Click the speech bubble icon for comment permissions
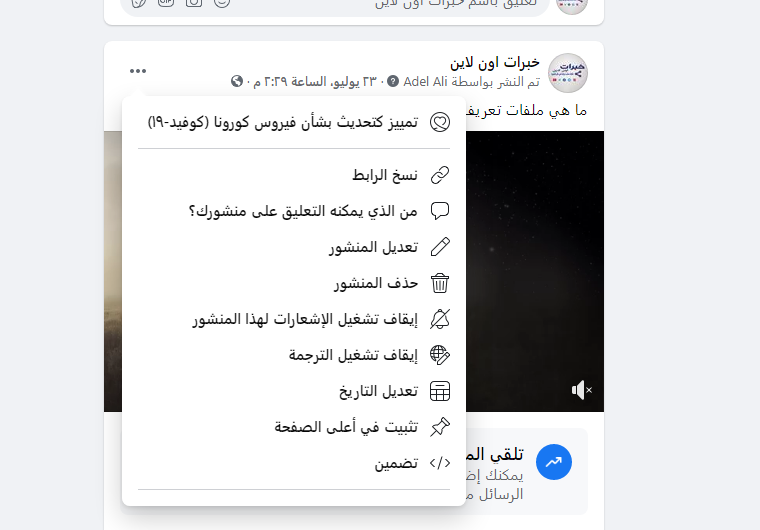760x530 pixels. point(440,211)
